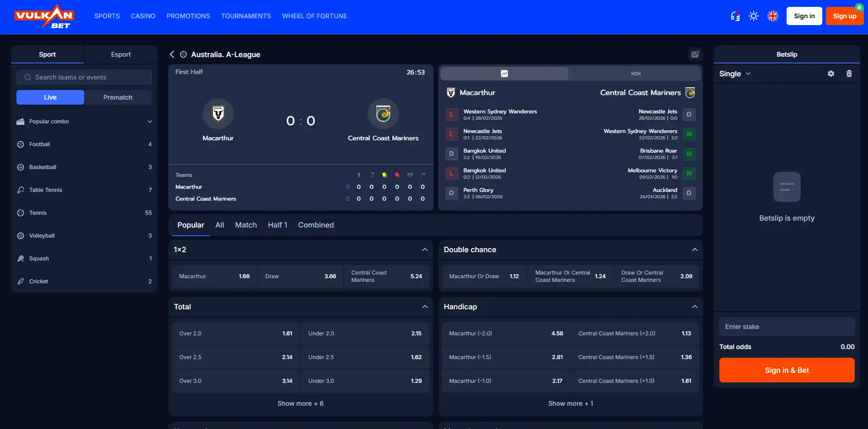The height and width of the screenshot is (429, 868).
Task: Toggle light theme sun icon
Action: 754,16
